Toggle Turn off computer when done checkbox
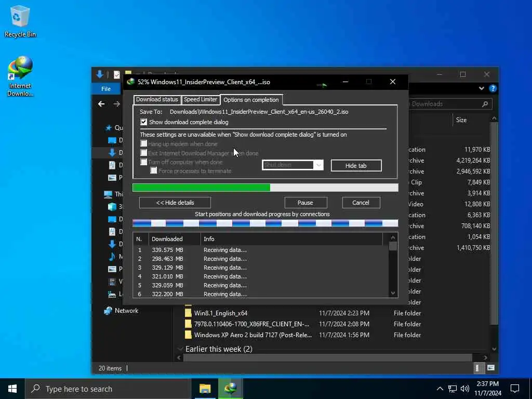 143,162
